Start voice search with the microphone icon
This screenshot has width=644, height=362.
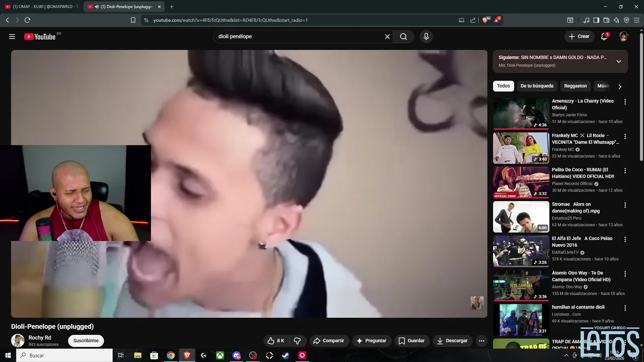426,36
